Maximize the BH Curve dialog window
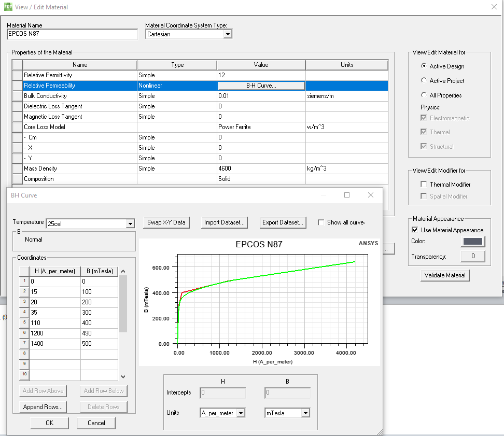Viewport: 504px width, 436px height. pos(347,195)
